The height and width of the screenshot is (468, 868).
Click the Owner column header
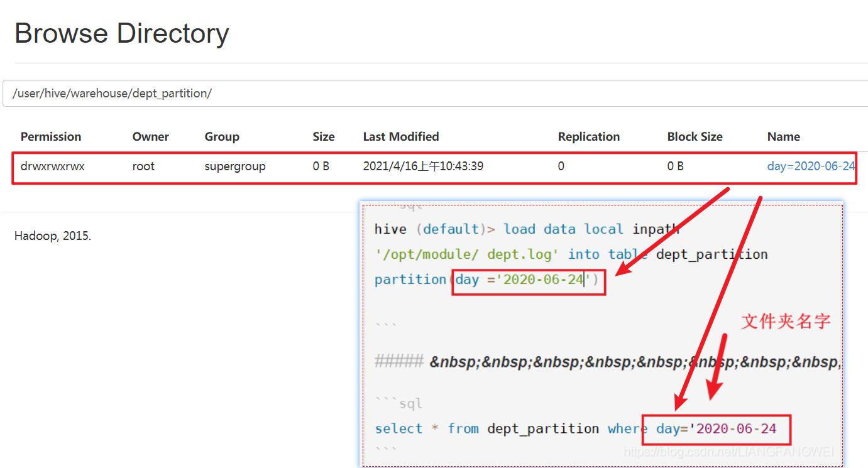pyautogui.click(x=151, y=137)
